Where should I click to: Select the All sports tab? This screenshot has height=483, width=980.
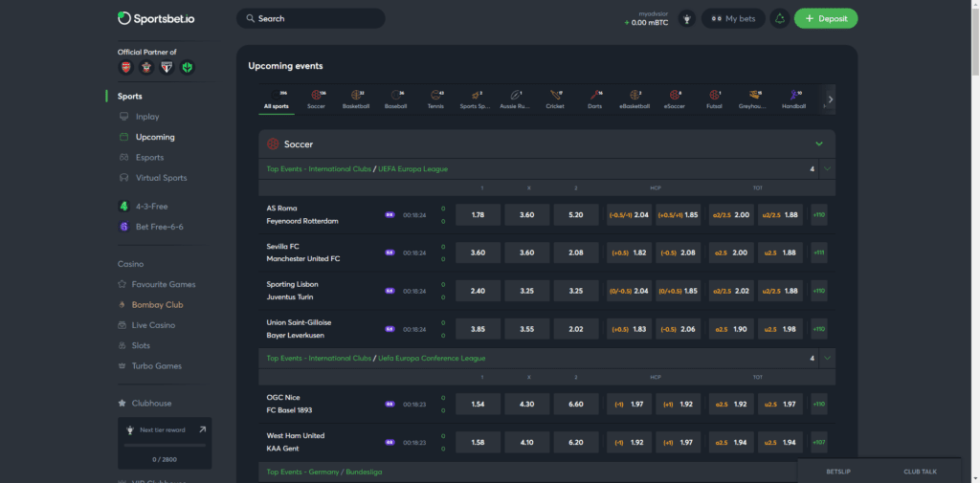[x=277, y=99]
